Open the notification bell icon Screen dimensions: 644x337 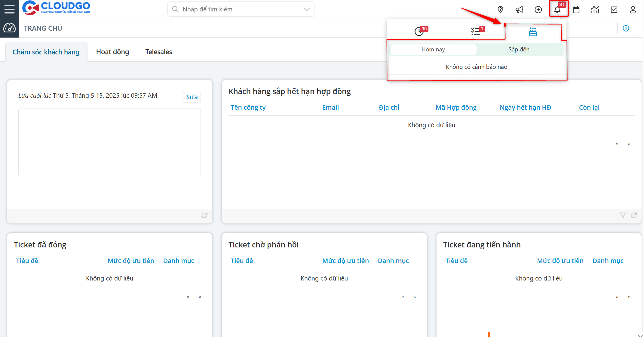pos(557,10)
